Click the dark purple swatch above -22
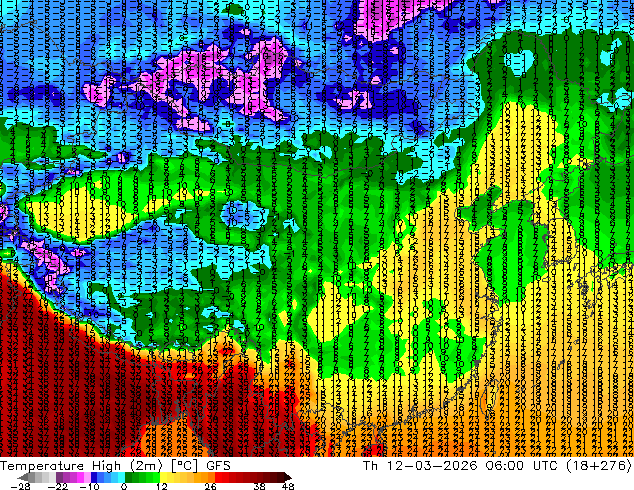 pyautogui.click(x=59, y=477)
